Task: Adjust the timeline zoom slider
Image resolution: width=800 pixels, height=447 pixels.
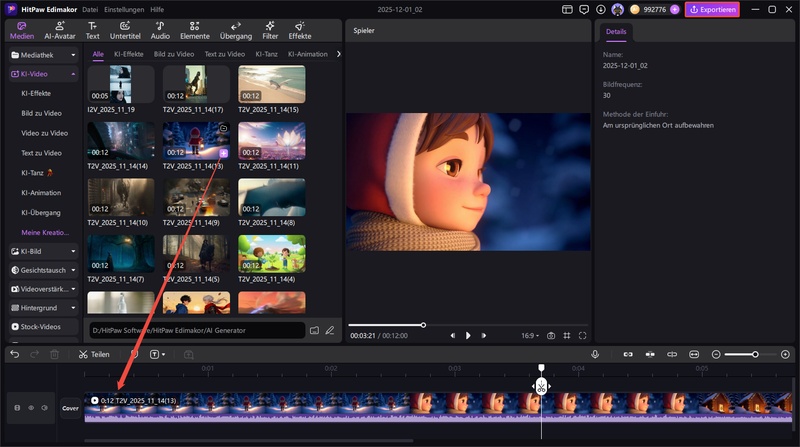Action: coord(754,354)
